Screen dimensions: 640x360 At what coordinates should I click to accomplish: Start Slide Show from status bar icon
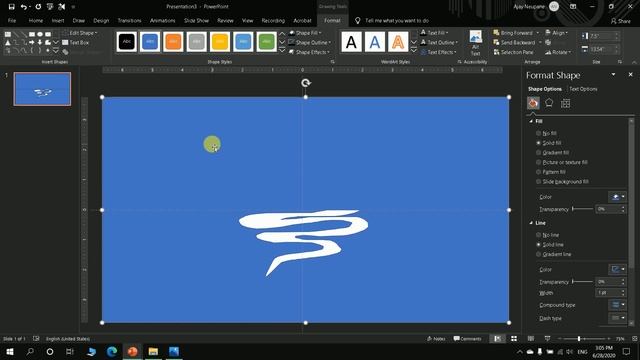coord(547,339)
